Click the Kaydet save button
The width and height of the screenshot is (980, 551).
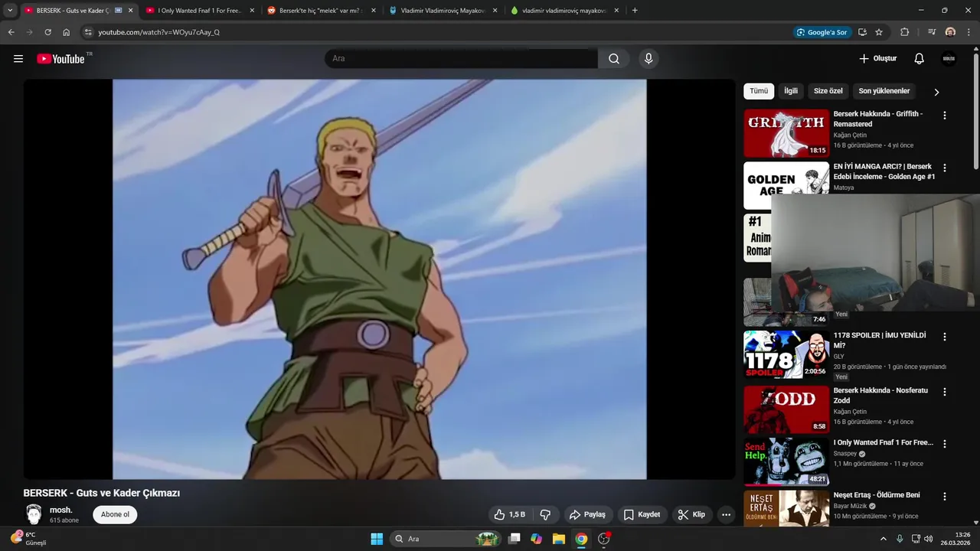tap(642, 515)
